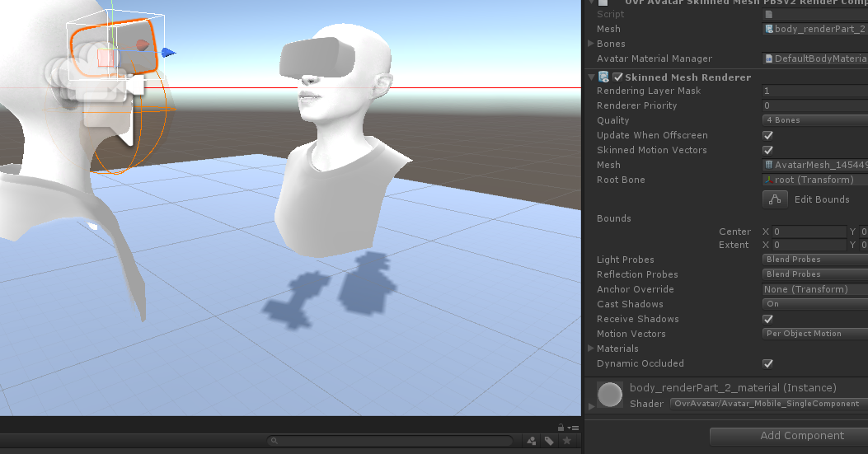This screenshot has width=868, height=454.
Task: Toggle the Receive Shadows checkbox
Action: pos(767,319)
